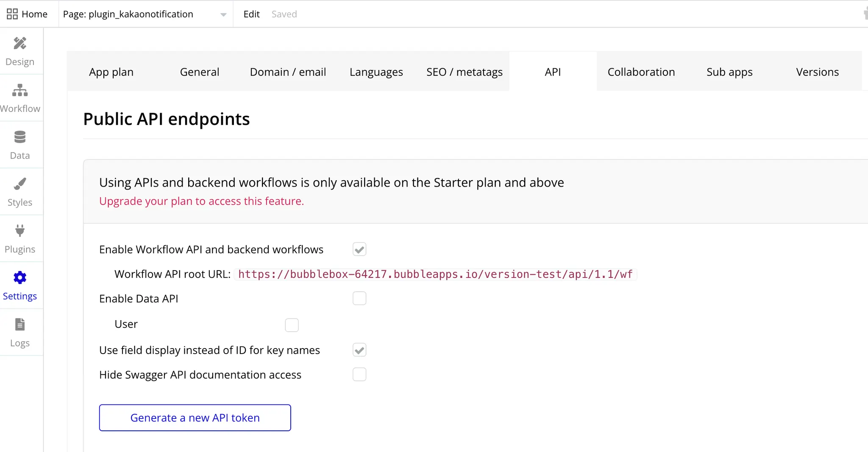Open the Edit menu
The height and width of the screenshot is (452, 868).
251,14
